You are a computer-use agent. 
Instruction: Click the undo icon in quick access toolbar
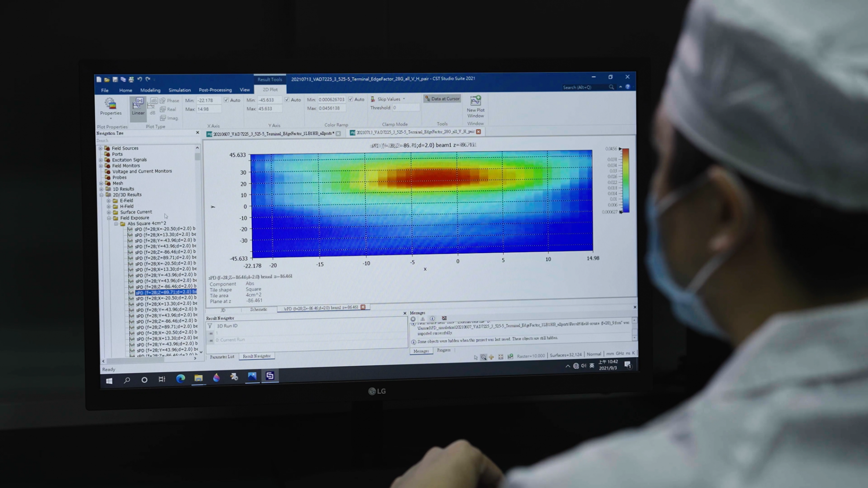tap(140, 79)
